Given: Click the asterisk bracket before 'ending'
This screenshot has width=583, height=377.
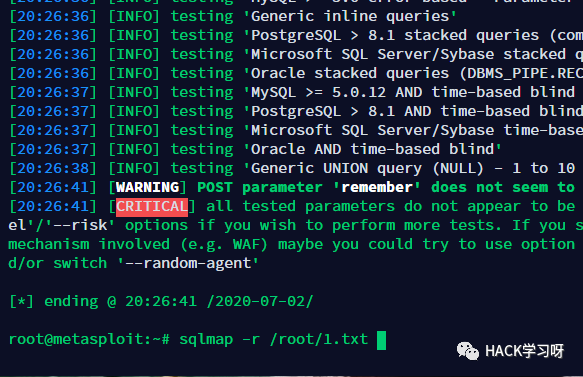Looking at the screenshot, I should coord(21,302).
